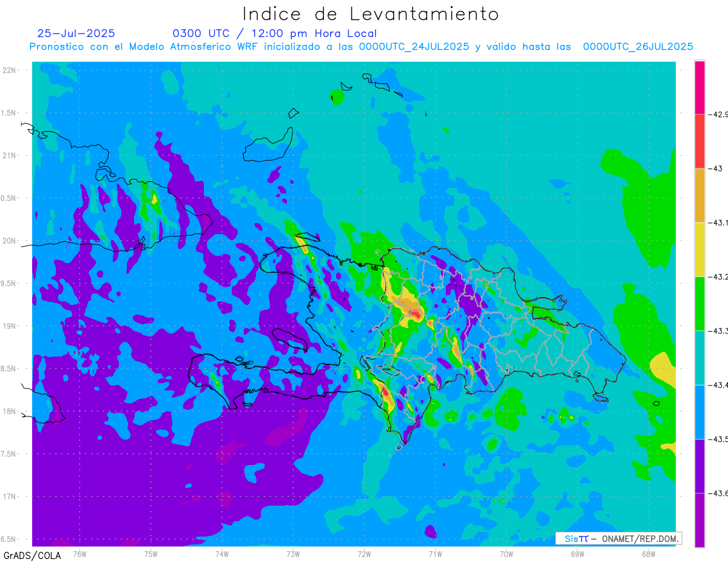Click the purple legend swatch below -43.5
728x562 pixels.
699,466
